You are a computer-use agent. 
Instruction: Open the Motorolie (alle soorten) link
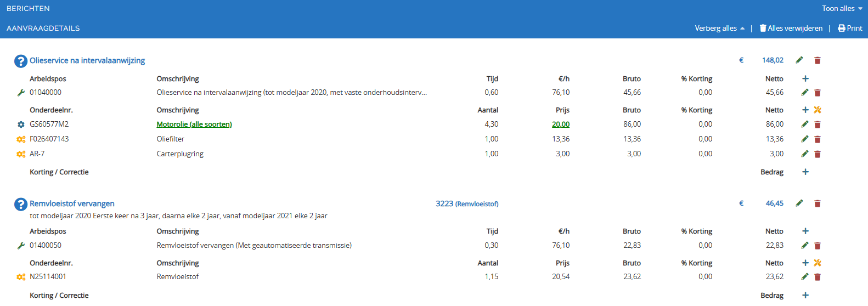[194, 124]
